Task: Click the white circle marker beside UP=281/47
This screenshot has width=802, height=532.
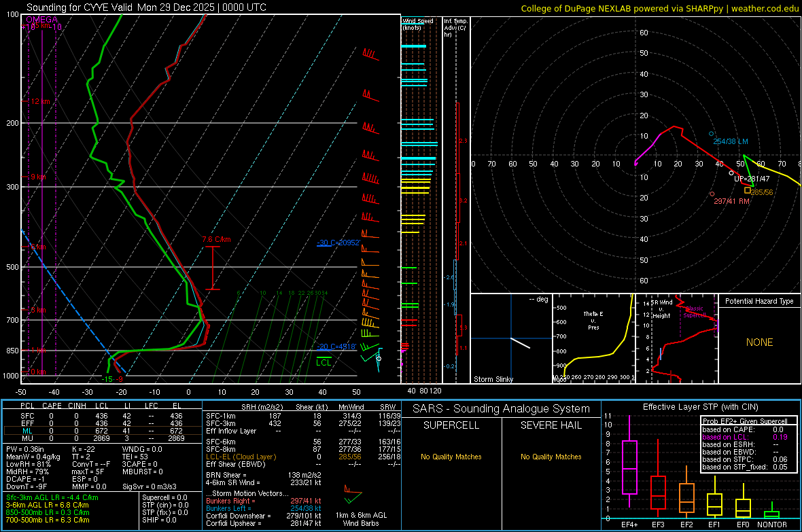Action: click(731, 173)
